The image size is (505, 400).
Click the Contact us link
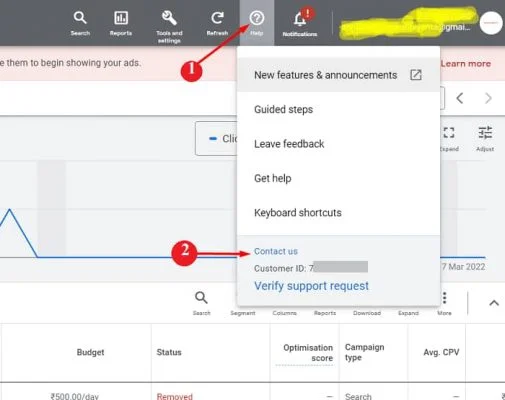click(276, 251)
